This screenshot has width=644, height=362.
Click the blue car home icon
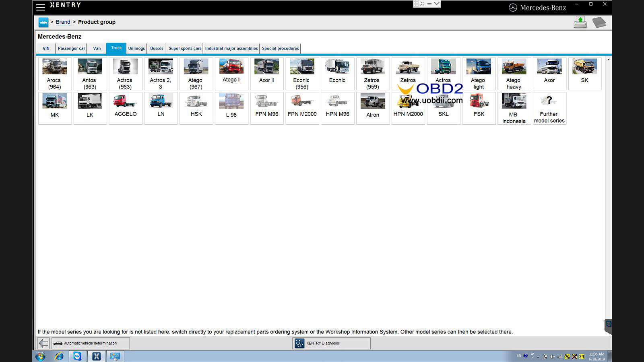(43, 22)
